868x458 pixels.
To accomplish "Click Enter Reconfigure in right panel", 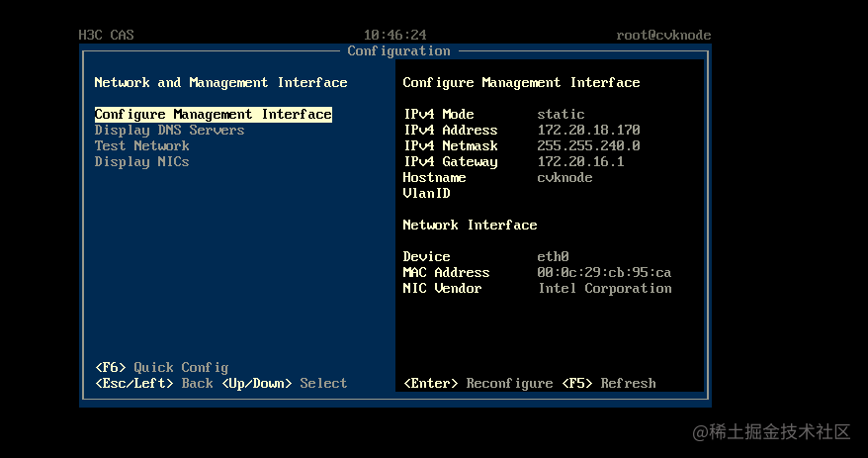I will [477, 384].
